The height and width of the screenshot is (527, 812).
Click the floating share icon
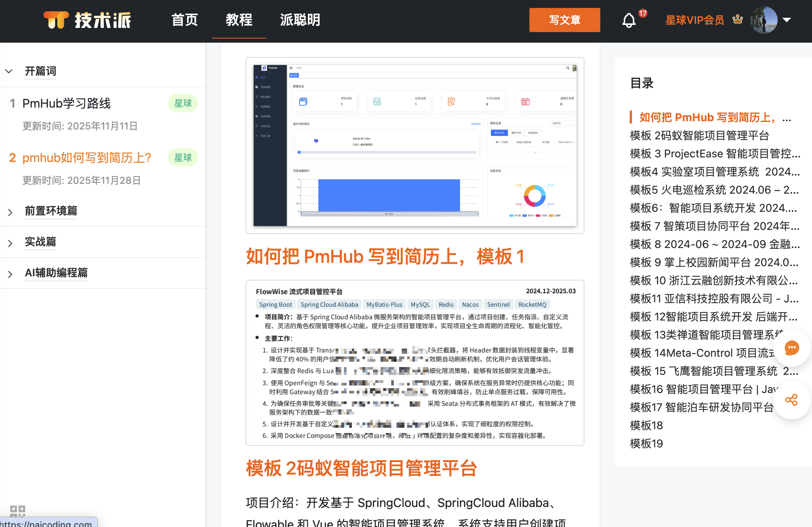coord(791,400)
